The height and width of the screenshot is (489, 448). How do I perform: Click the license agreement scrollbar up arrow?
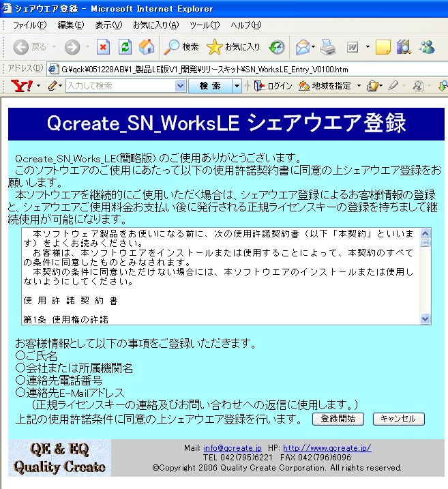(x=425, y=233)
